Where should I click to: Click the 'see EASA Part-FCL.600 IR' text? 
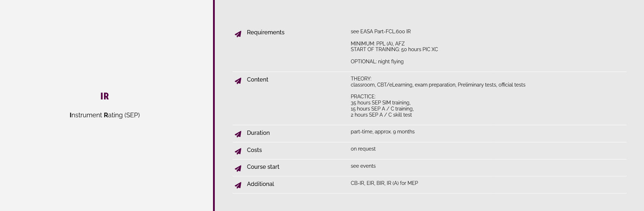[x=381, y=31]
